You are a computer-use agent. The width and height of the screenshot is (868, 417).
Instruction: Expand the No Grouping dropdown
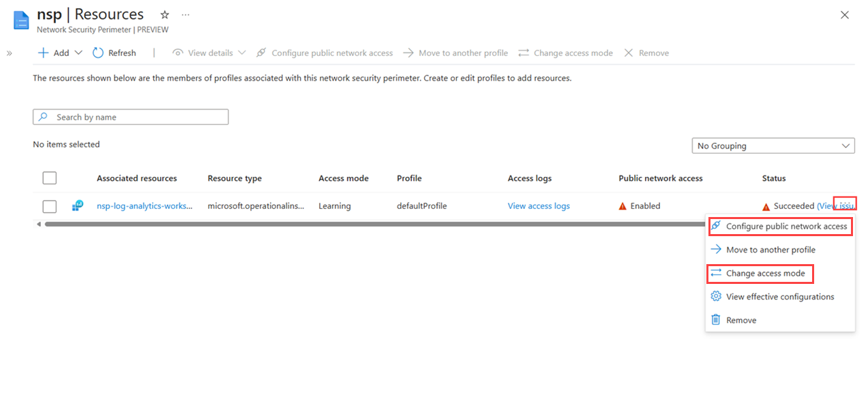pyautogui.click(x=773, y=146)
